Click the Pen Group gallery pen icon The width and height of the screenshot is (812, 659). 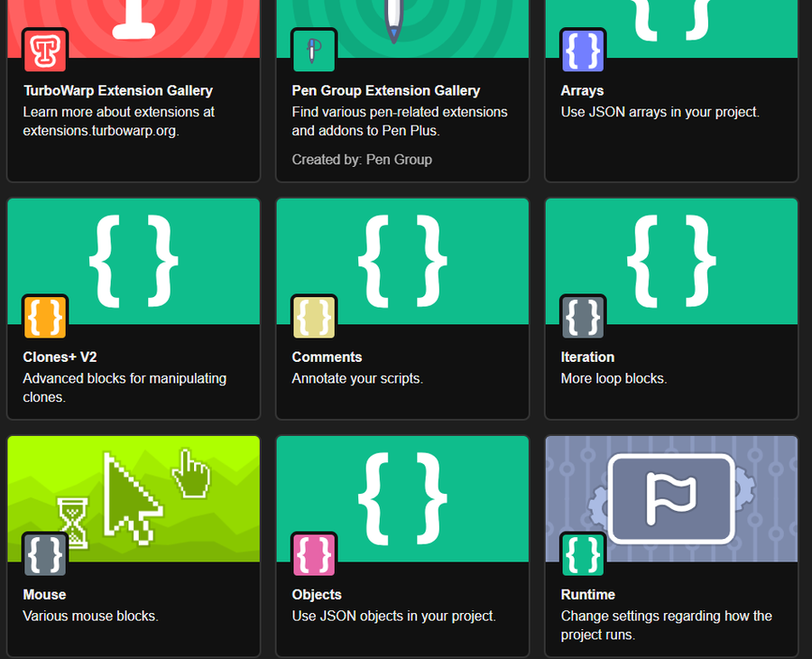click(x=314, y=51)
